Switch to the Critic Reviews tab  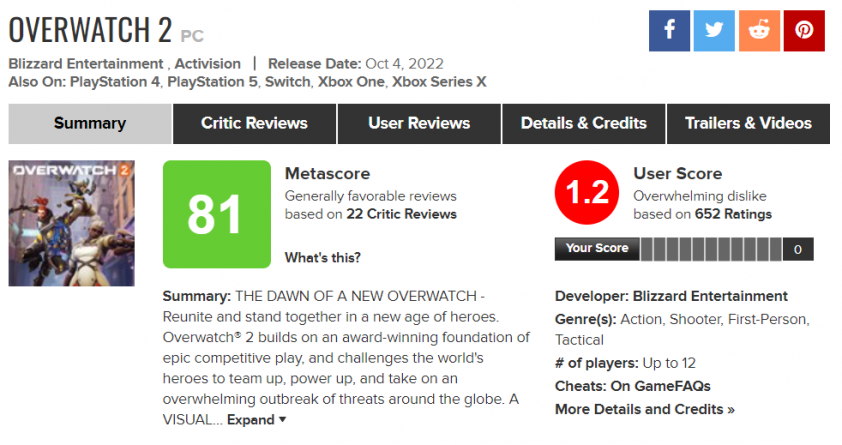click(255, 123)
